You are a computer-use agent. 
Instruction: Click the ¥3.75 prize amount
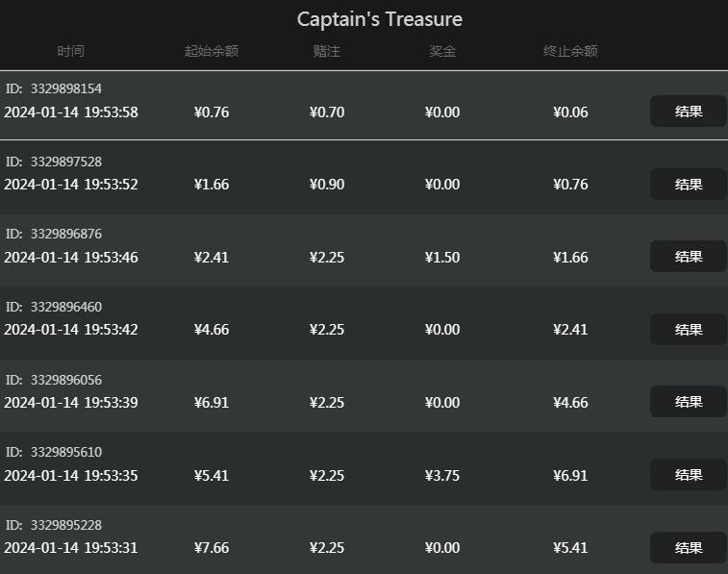tap(442, 476)
